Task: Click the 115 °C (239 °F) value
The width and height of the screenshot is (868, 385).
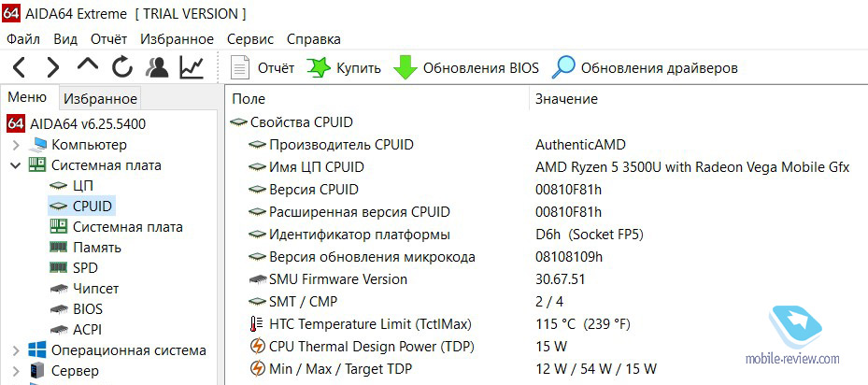Action: [x=583, y=323]
